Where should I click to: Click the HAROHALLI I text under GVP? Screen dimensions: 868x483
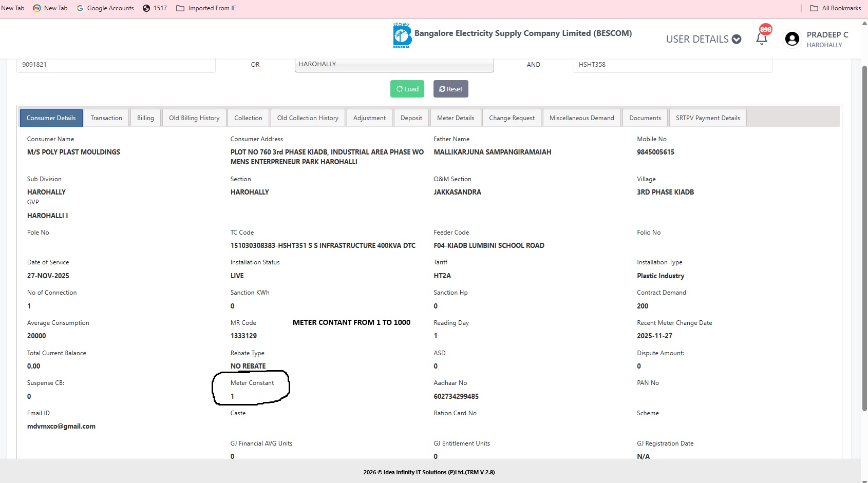(47, 216)
